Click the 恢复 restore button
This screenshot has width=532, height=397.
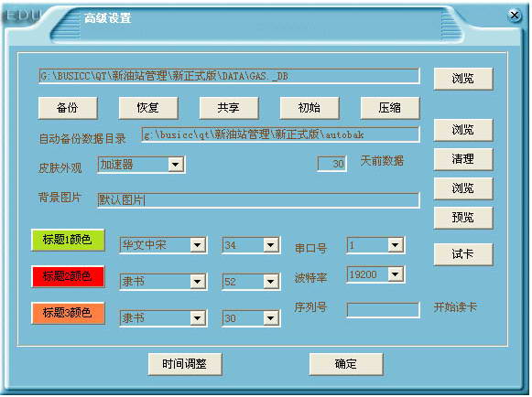(x=148, y=108)
